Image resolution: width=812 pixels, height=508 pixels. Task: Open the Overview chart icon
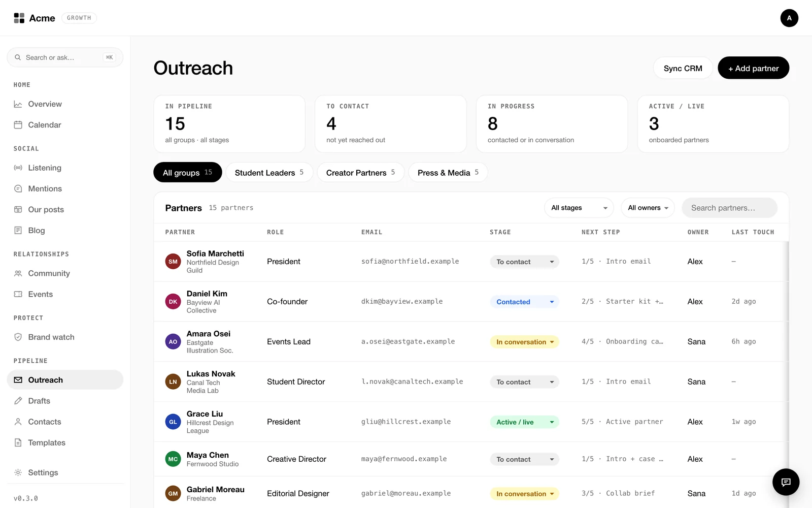(18, 104)
